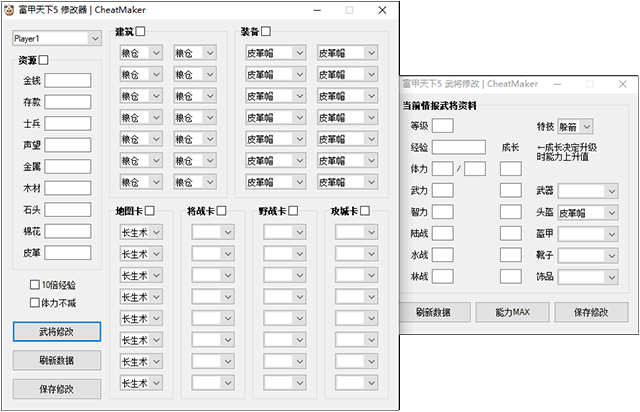640x412 pixels.
Task: Focus the 金属 input box
Action: point(68,167)
